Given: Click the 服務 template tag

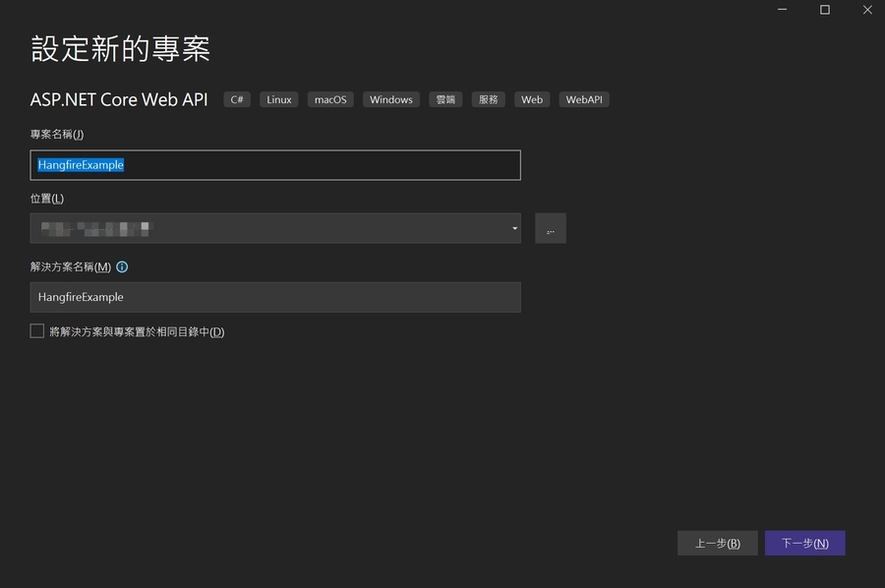Looking at the screenshot, I should pos(488,99).
